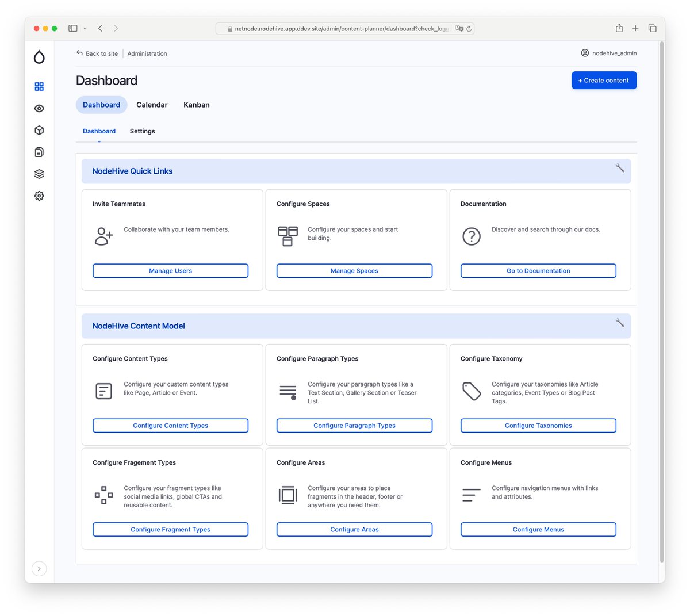Click the user avatar icon beside nodehive_admin
The width and height of the screenshot is (690, 616).
pos(585,53)
